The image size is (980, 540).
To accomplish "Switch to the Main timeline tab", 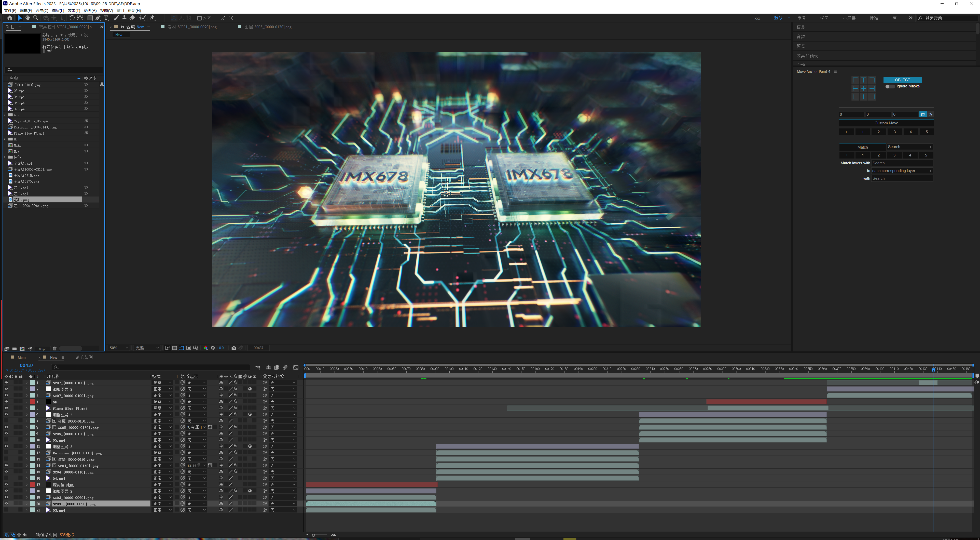I will click(x=22, y=357).
